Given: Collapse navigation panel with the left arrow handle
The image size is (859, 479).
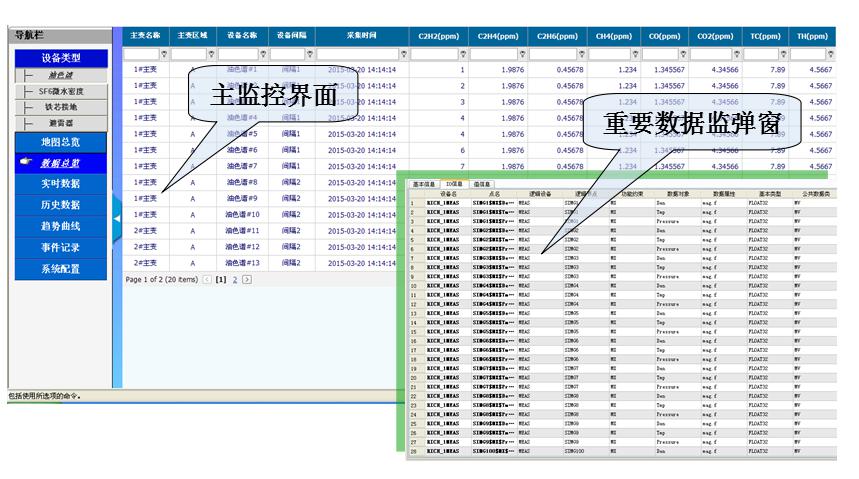Looking at the screenshot, I should click(x=117, y=218).
